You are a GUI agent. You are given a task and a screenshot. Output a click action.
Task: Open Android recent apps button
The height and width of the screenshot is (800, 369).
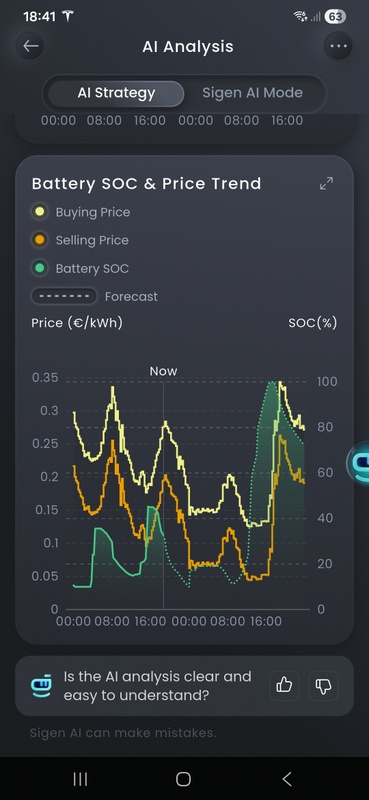click(80, 779)
